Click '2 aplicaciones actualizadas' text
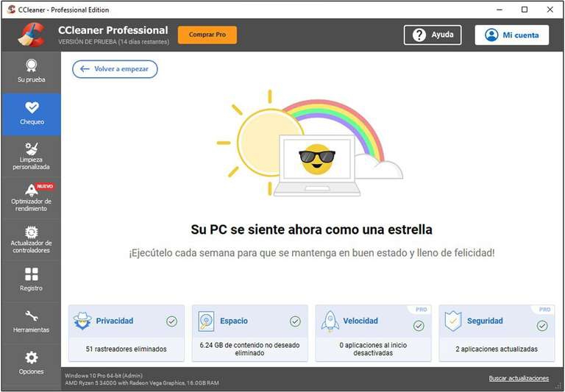This screenshot has width=565, height=392. pos(497,349)
